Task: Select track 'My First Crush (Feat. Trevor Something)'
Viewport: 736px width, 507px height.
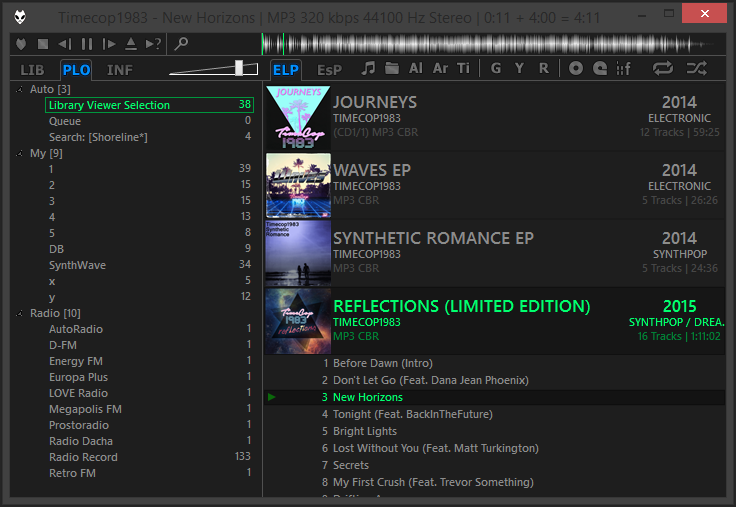Action: 495,482
